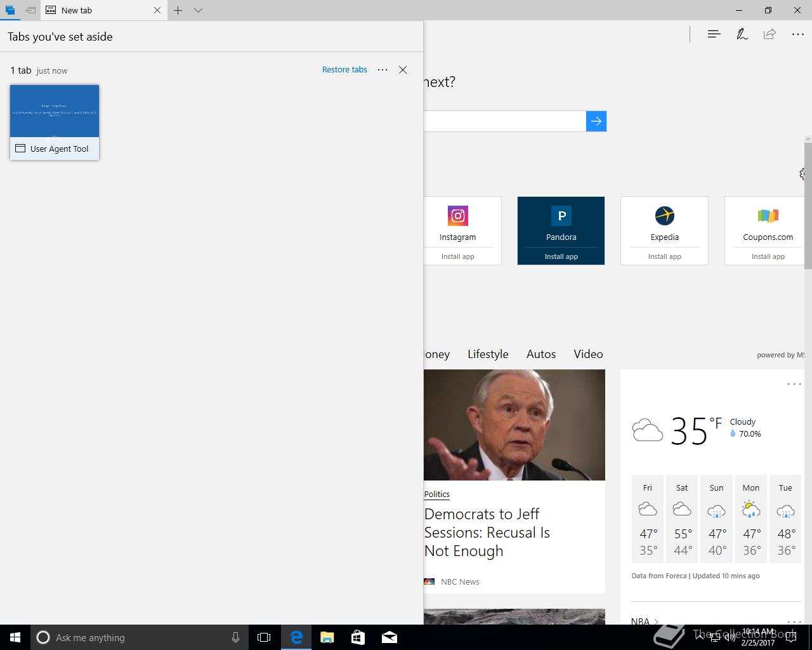The width and height of the screenshot is (812, 650).
Task: Open customize gear on new tab page
Action: [x=804, y=174]
